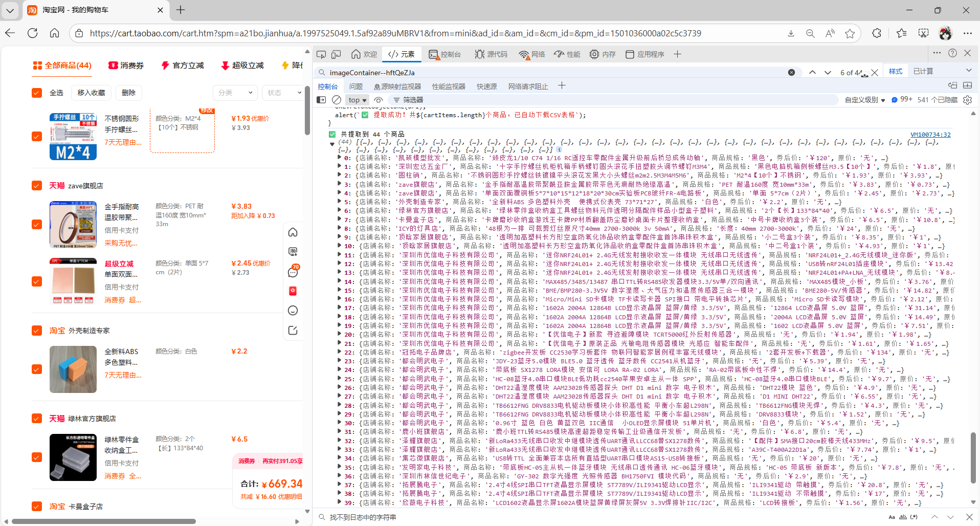The width and height of the screenshot is (980, 526).
Task: Click the home icon in Taobao's floating sidebar
Action: coord(293,232)
